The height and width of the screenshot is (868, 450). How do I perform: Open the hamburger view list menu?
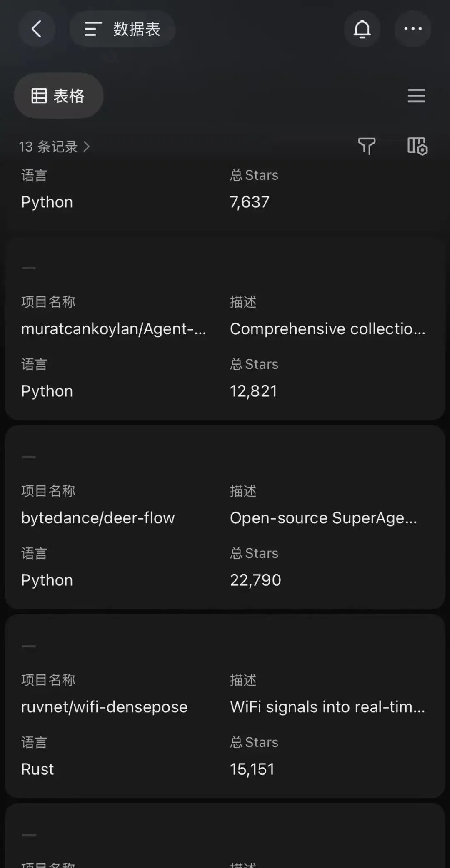click(x=416, y=96)
